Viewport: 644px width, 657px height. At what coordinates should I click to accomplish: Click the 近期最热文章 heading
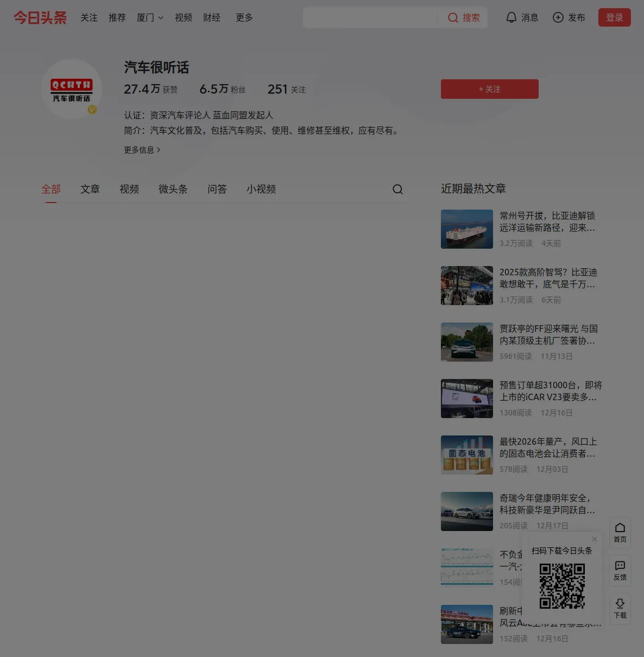[x=473, y=188]
